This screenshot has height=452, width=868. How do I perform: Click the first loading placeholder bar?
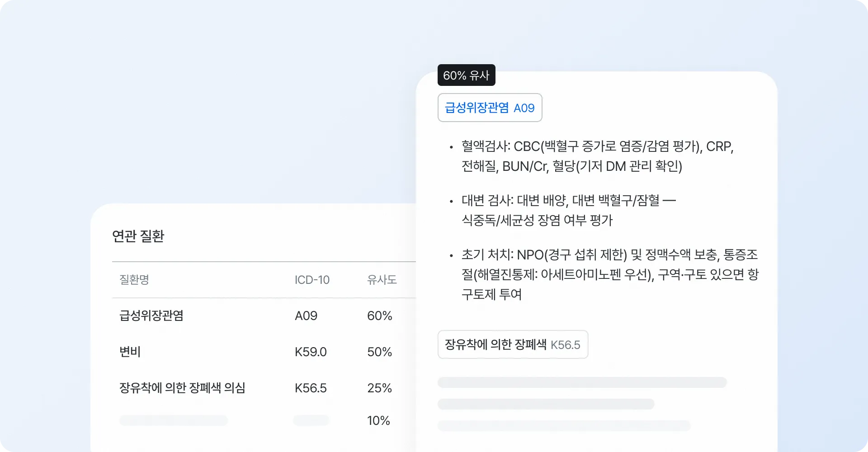point(582,382)
